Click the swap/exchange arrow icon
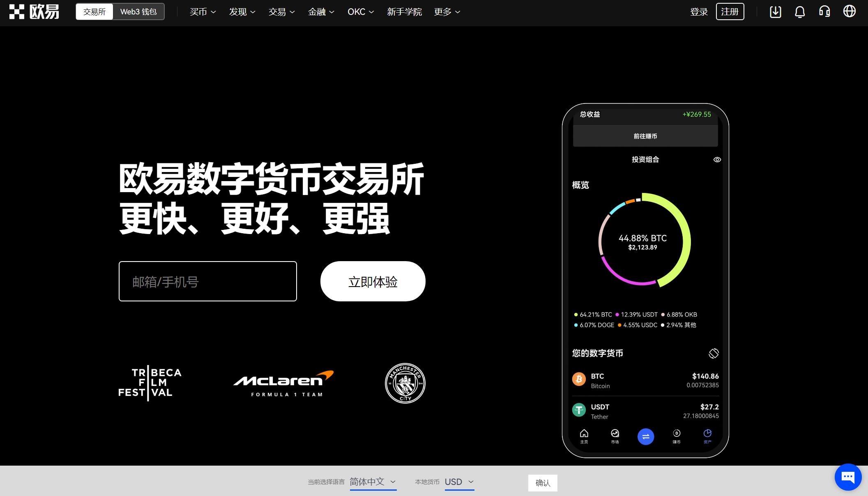Screen dimensions: 868x496 646,436
